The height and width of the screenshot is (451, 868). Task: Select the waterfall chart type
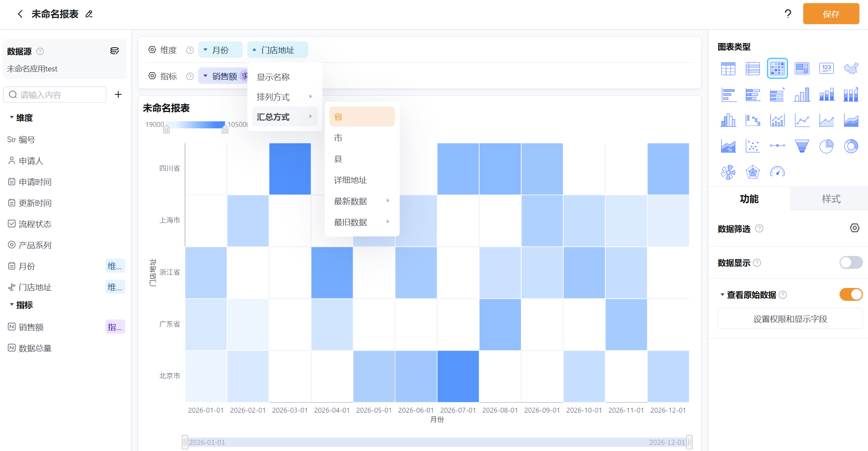(753, 121)
